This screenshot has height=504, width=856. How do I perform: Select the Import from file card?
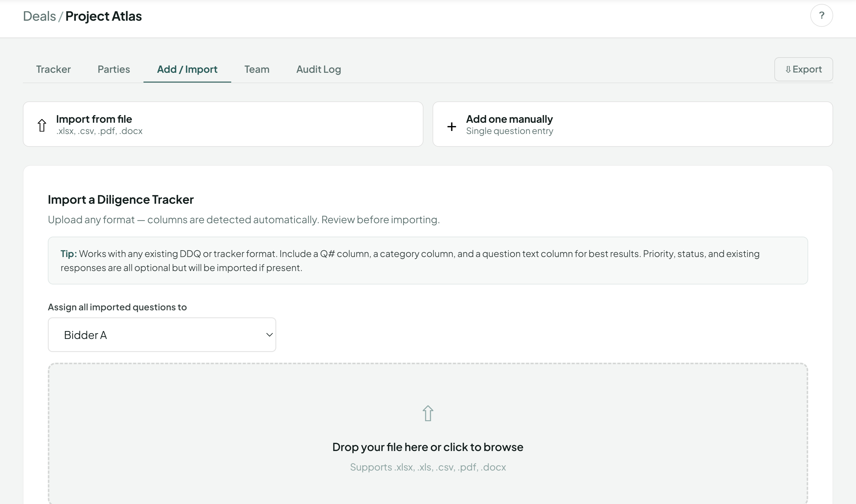[223, 124]
